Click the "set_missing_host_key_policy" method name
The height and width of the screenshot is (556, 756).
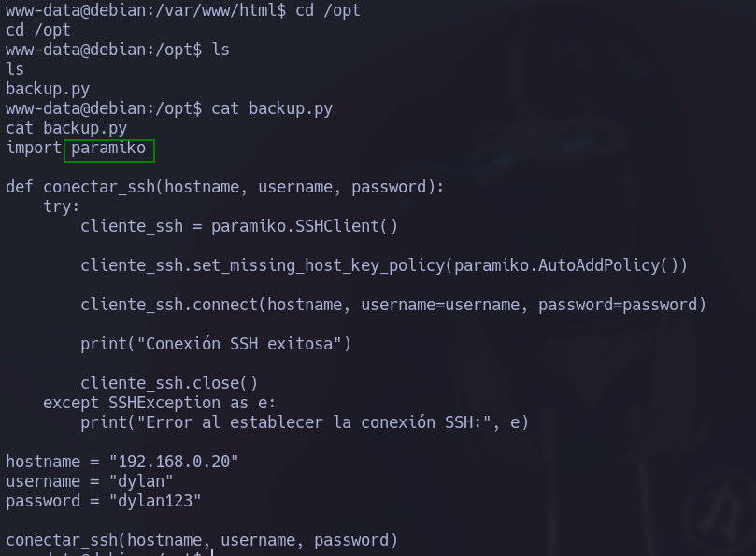point(319,265)
